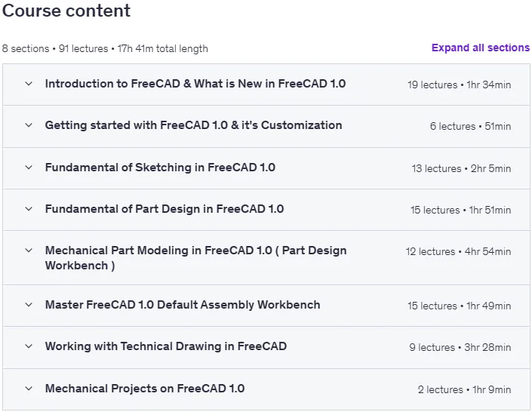Click the 19 lectures 1hr 34min label

[460, 85]
